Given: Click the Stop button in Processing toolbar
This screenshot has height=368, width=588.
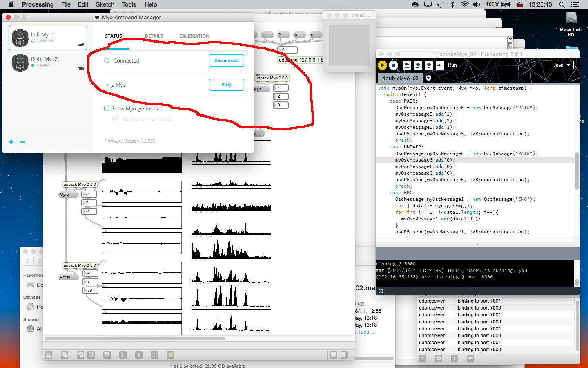Looking at the screenshot, I should tap(393, 65).
